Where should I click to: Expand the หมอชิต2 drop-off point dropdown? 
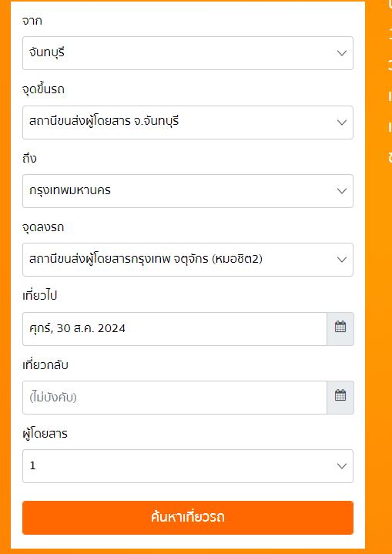pyautogui.click(x=188, y=260)
